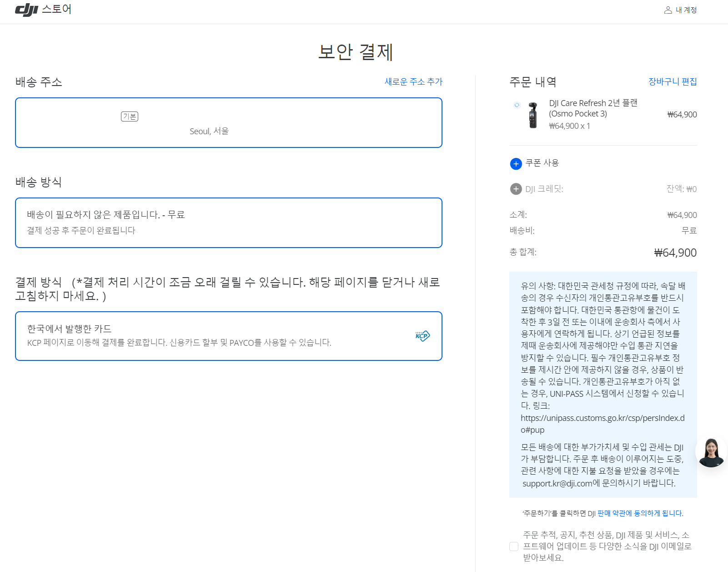Click the 기본 default address badge
Viewport: 728px width, 572px height.
coord(130,116)
